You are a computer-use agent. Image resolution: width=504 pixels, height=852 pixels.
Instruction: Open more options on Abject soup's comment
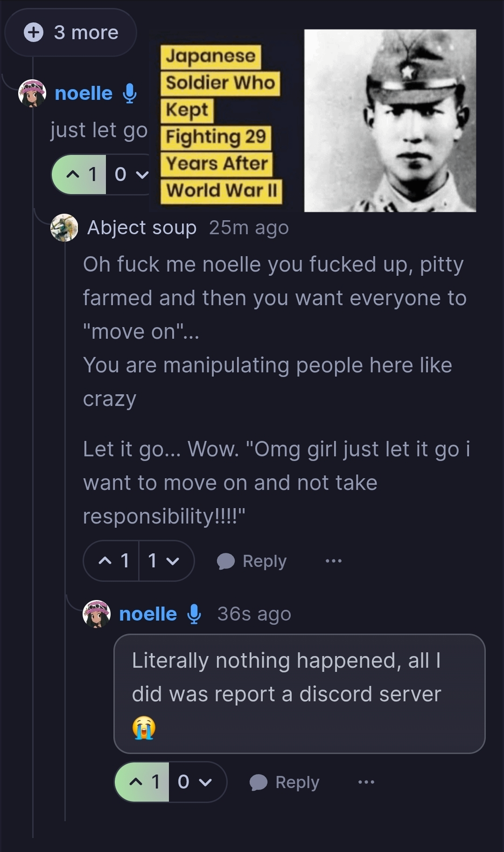click(x=333, y=561)
